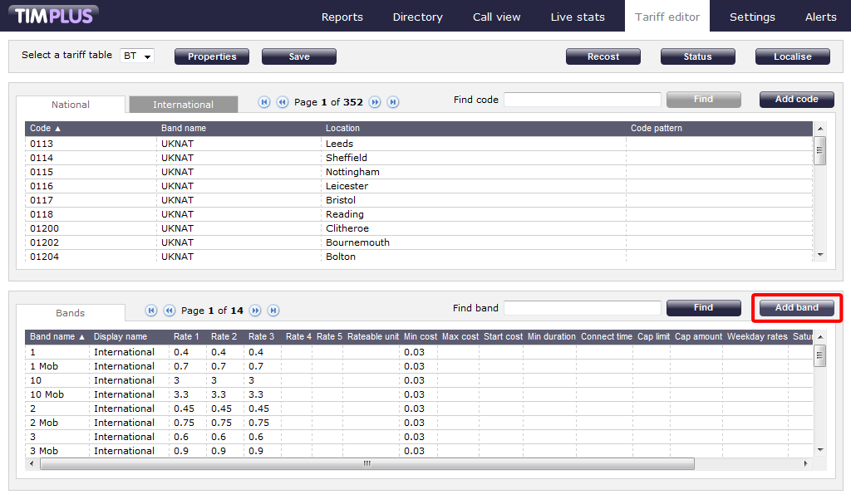Go to previous page of bands list
The image size is (851, 504).
[x=169, y=311]
